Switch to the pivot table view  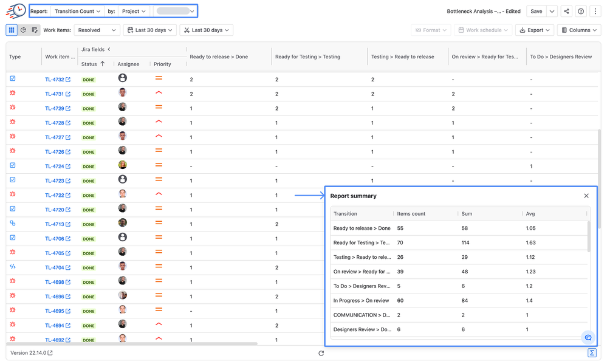pos(35,30)
